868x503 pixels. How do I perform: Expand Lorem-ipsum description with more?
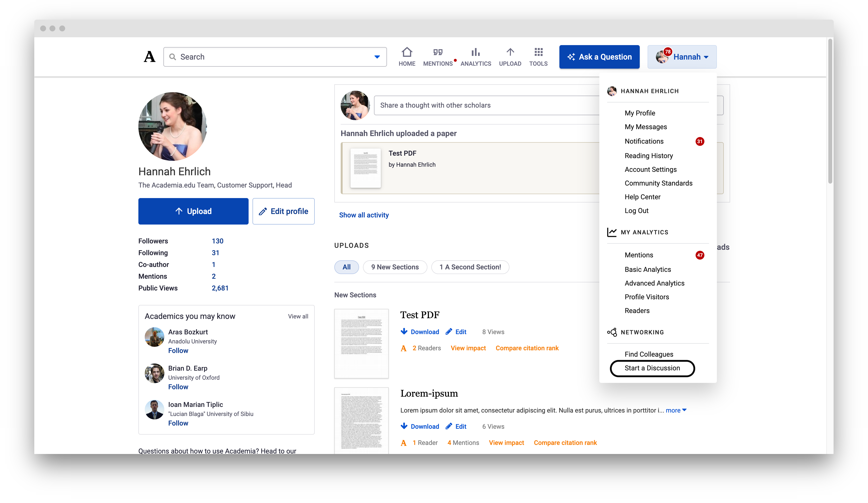(676, 410)
